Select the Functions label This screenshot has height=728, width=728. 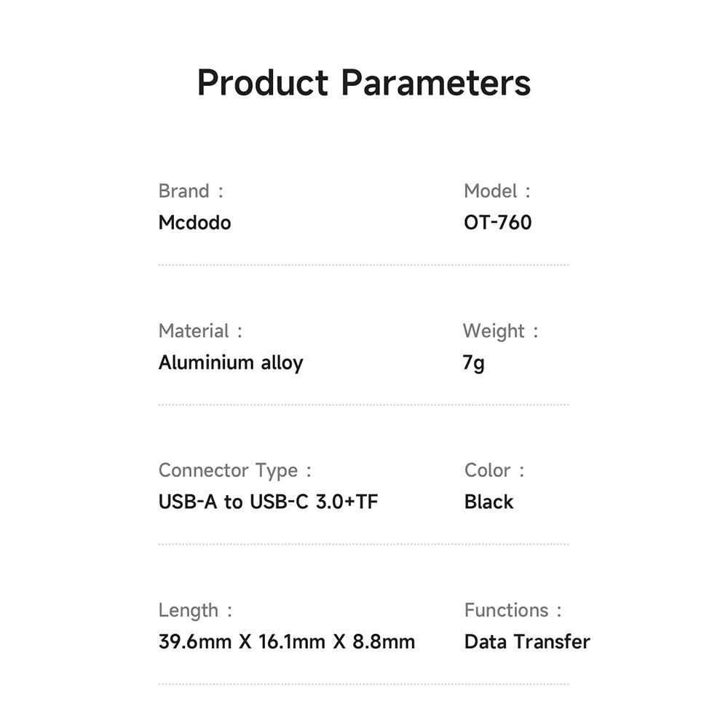click(x=513, y=610)
